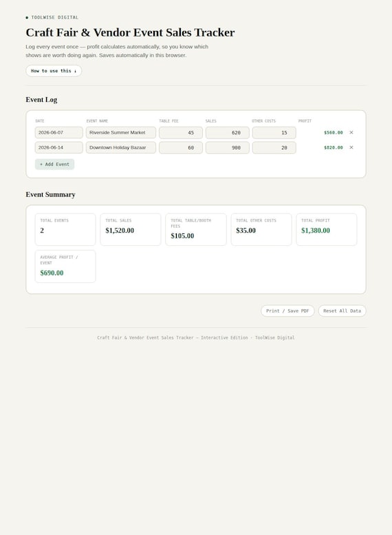Screen dimensions: 392x535
Task: Edit the 2026-06-07 date field
Action: (x=59, y=132)
